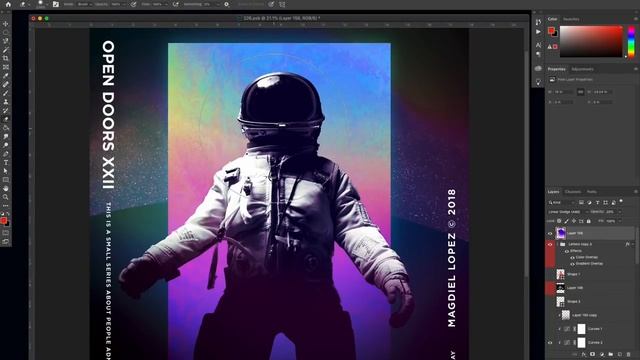Select the Zoom magnifier tool
Image resolution: width=640 pixels, height=360 pixels.
click(6, 196)
